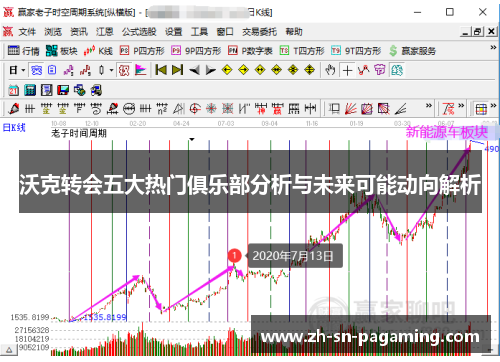Click the yellow diamond right-arrow icon
The height and width of the screenshot is (362, 500).
(x=244, y=70)
